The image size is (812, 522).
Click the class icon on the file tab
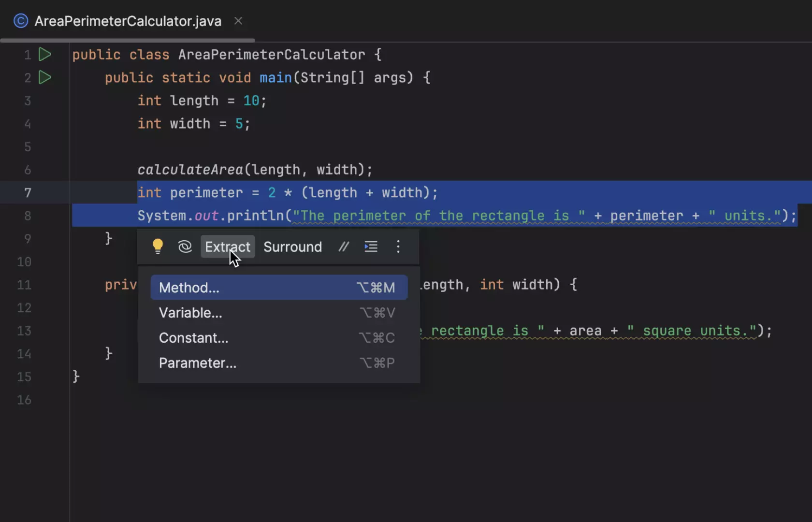20,21
